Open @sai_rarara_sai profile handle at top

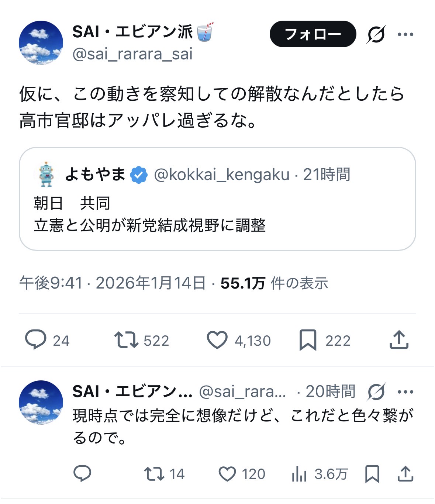pyautogui.click(x=132, y=54)
